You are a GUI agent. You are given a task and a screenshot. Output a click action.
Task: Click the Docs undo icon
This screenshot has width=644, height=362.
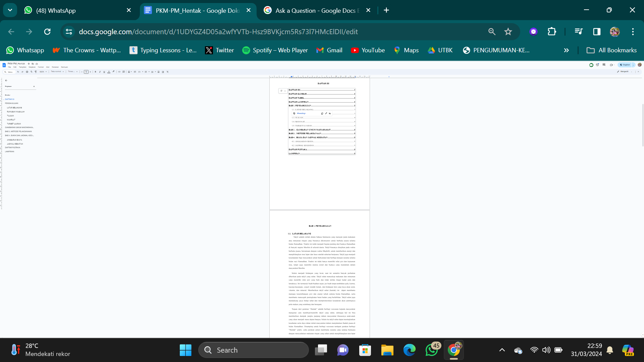click(x=18, y=72)
